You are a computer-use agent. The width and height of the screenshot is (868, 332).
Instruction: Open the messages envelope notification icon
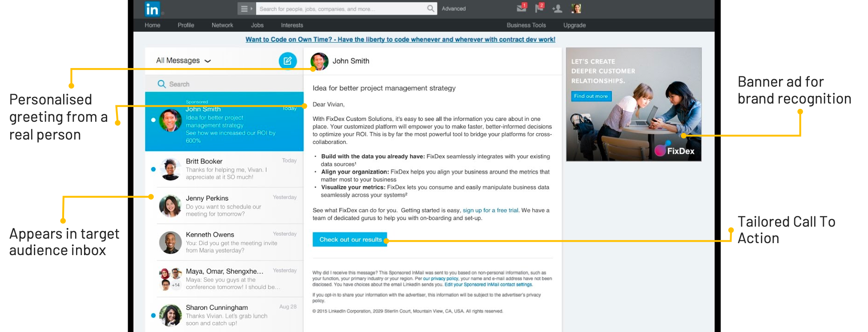522,8
